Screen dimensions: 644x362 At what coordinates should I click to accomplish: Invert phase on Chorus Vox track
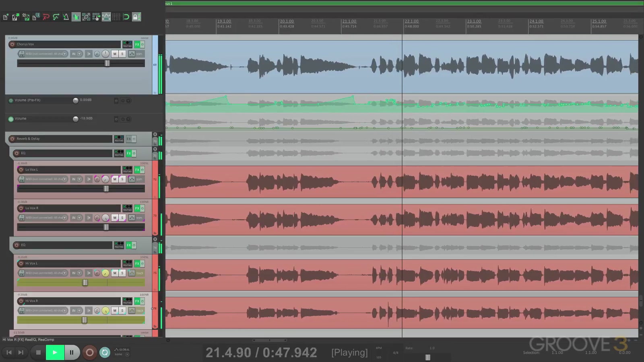click(97, 54)
